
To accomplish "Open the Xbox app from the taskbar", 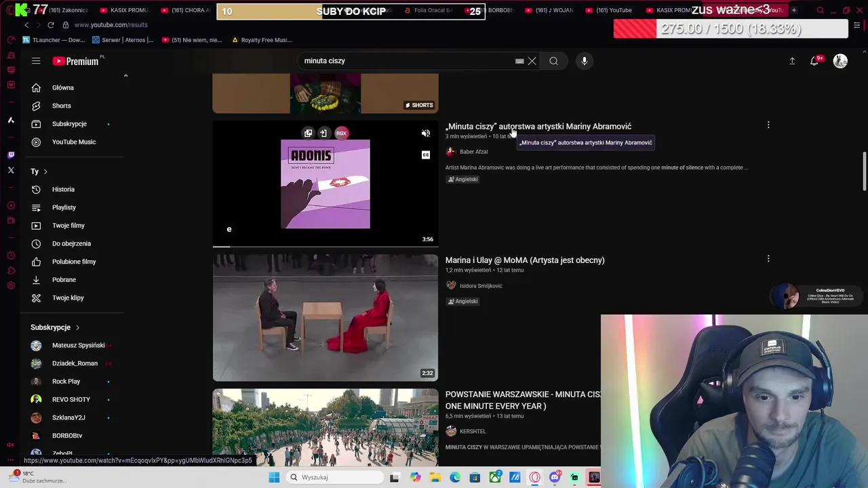I will pos(495,477).
